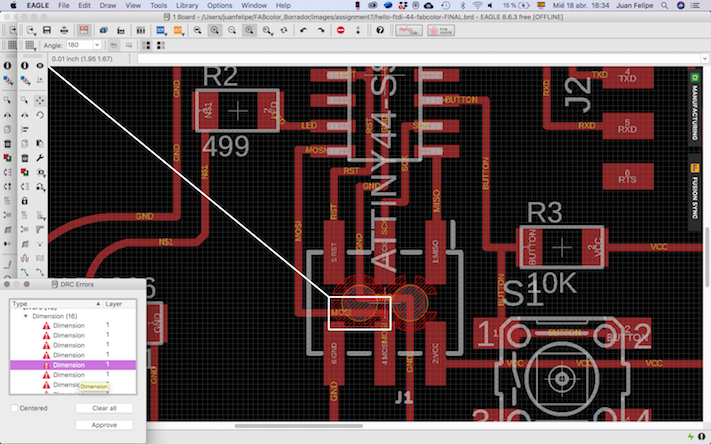Toggle the Centered checkbox
Screen dimensions: 711x444
[15, 408]
